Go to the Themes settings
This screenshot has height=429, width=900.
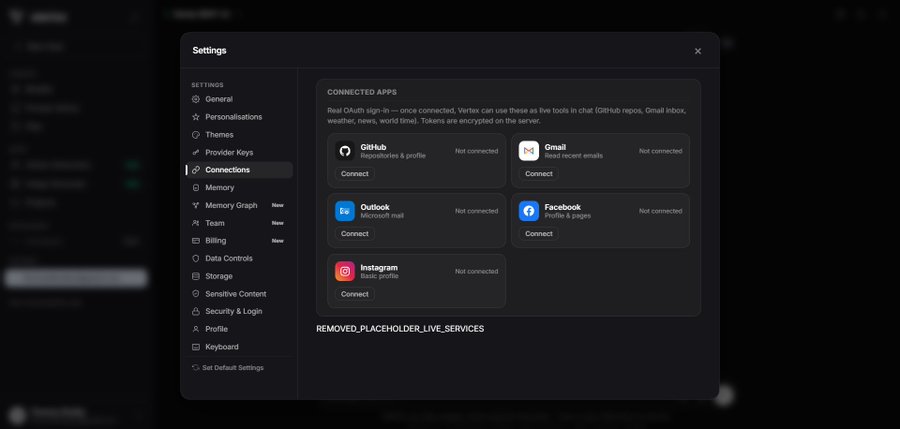(x=239, y=134)
